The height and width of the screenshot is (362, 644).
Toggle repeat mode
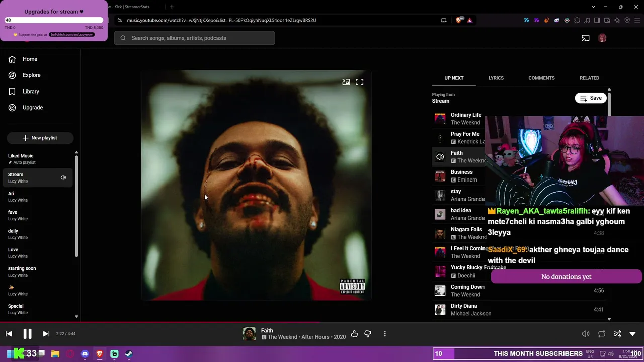point(602,334)
